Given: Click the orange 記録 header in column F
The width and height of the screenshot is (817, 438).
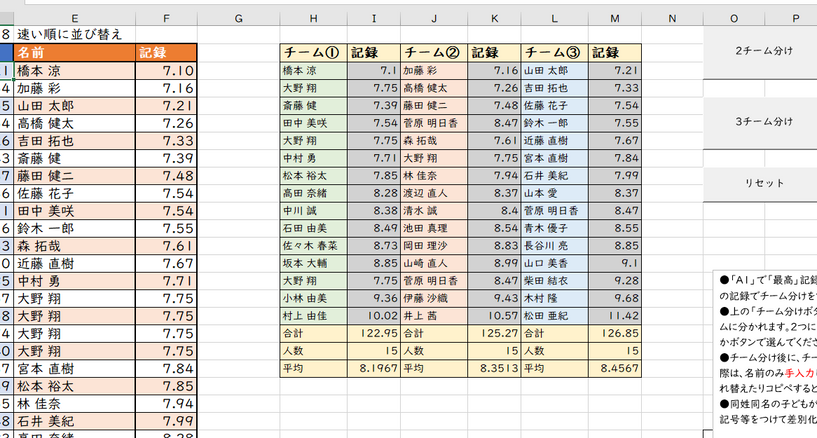Looking at the screenshot, I should (x=167, y=53).
